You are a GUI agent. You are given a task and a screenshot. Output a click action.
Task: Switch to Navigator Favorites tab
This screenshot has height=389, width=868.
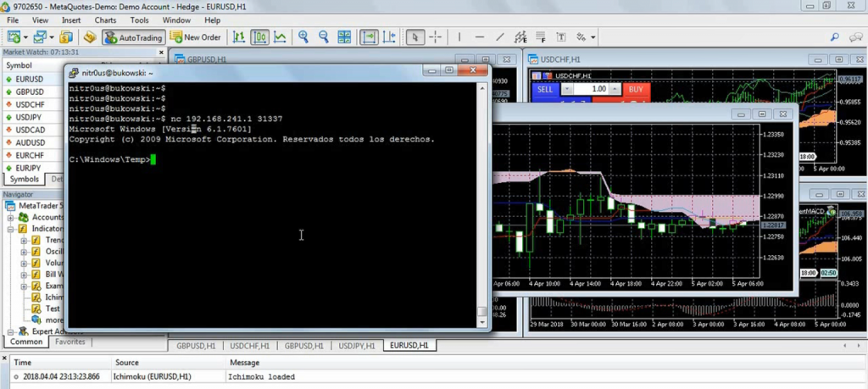click(x=70, y=342)
